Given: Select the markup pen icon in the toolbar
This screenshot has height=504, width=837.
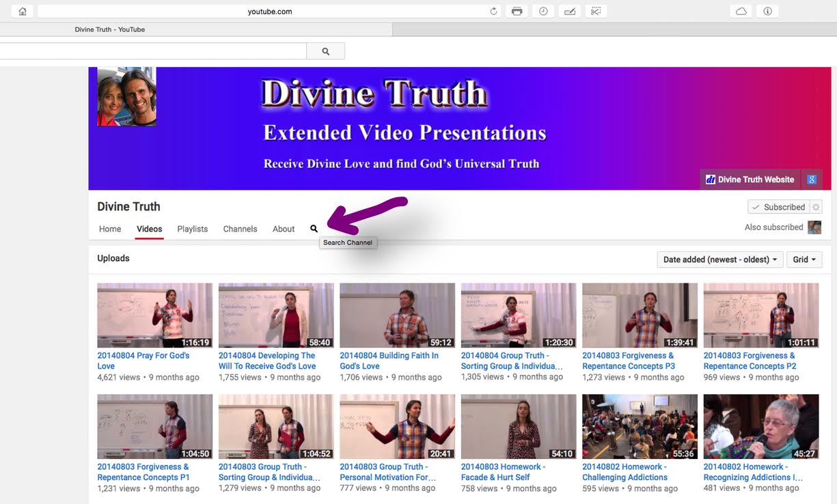Looking at the screenshot, I should (x=569, y=11).
